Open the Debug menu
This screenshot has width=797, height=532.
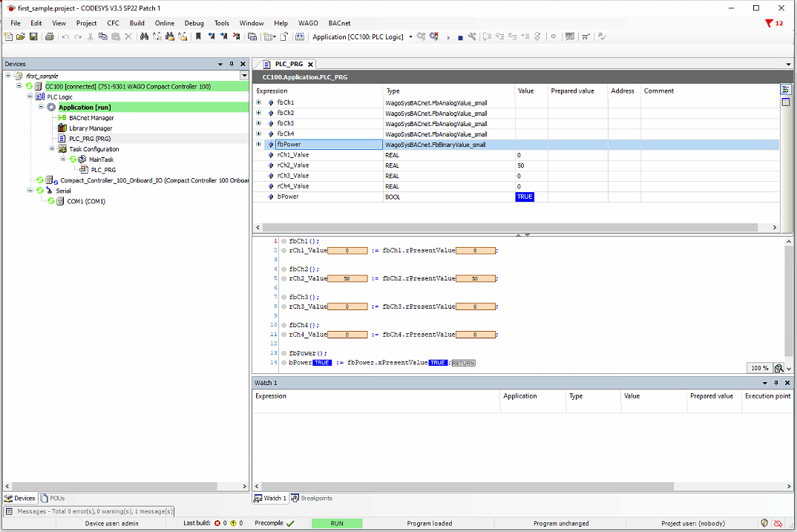[x=194, y=24]
